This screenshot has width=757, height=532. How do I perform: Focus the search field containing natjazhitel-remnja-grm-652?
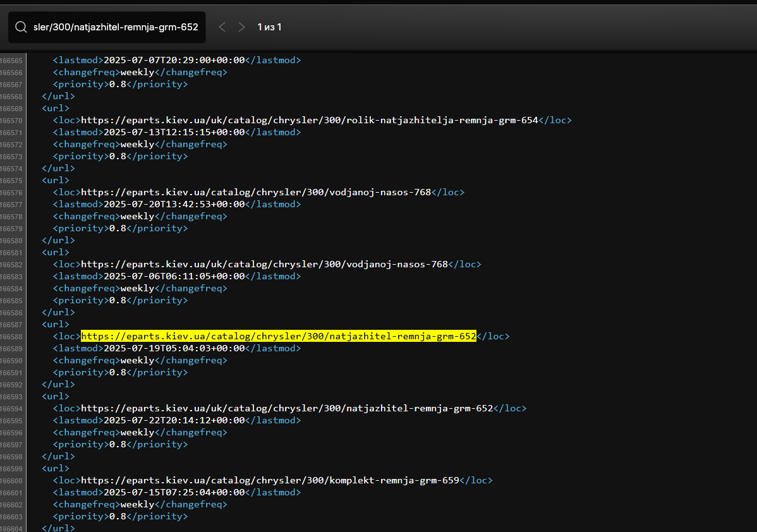[x=116, y=27]
